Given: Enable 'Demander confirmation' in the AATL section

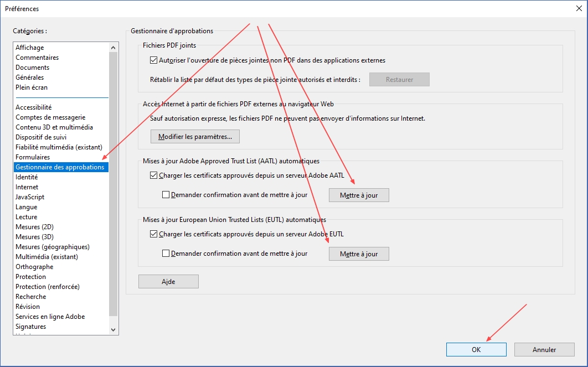Looking at the screenshot, I should [166, 195].
